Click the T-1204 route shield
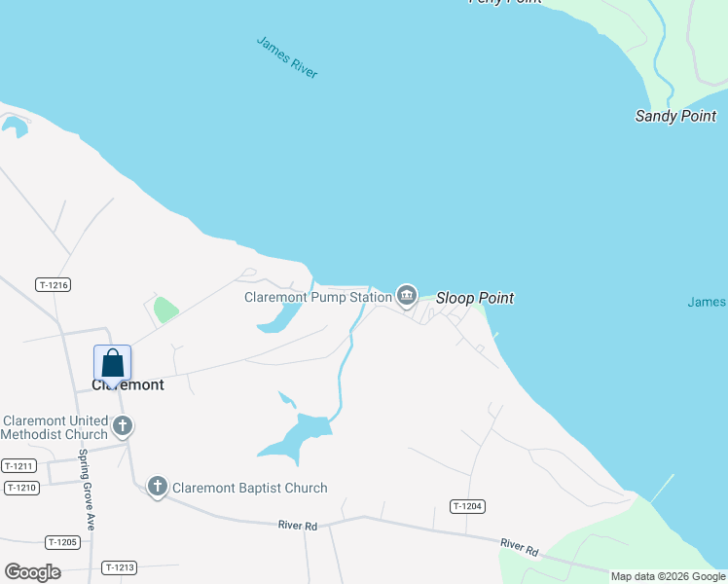This screenshot has width=728, height=584. [467, 506]
